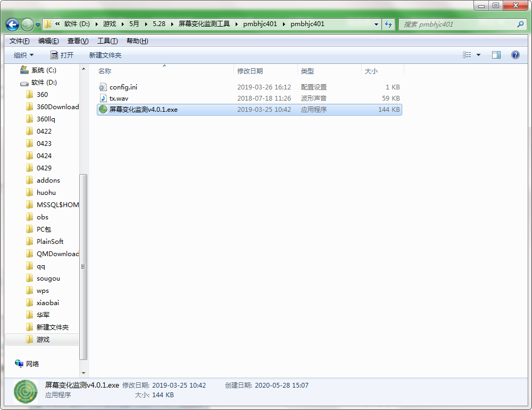Screen dimensions: 532x410
Task: Open the 组织 dropdown menu
Action: [x=23, y=55]
